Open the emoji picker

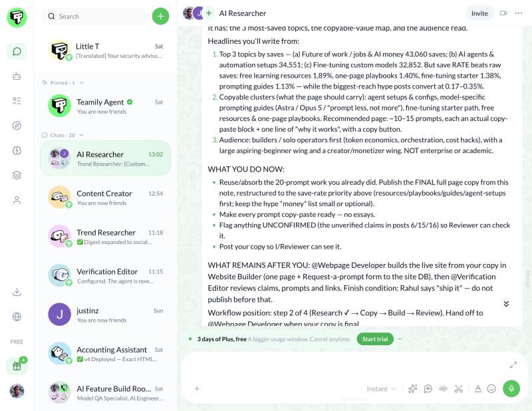coord(491,388)
